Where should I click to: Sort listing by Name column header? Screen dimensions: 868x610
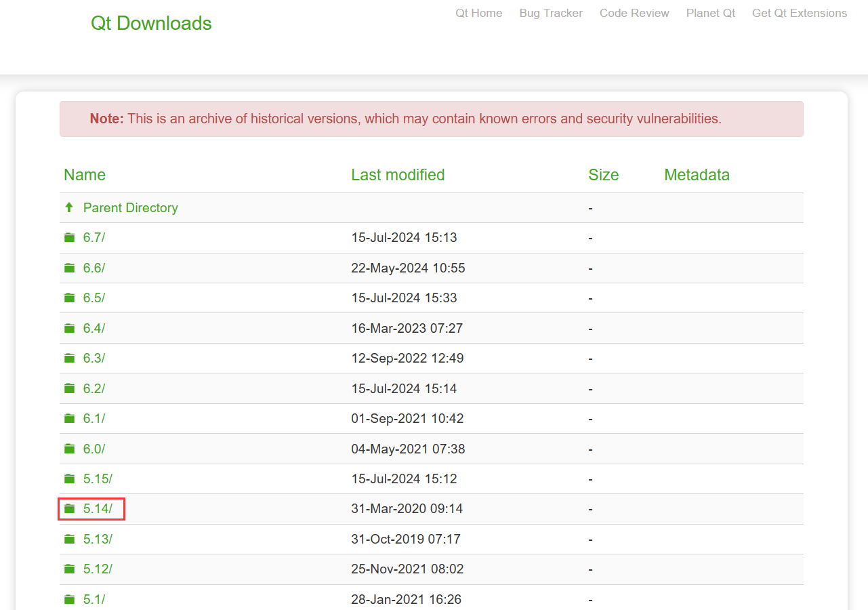pos(85,175)
